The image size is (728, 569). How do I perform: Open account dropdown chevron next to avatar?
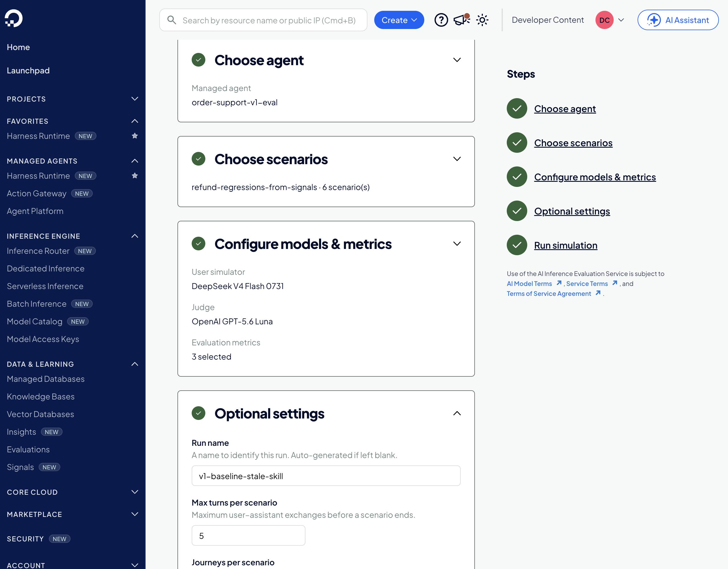click(x=621, y=20)
